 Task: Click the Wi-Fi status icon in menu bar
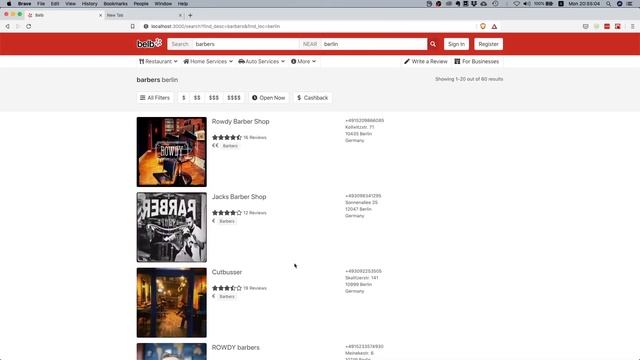point(517,4)
